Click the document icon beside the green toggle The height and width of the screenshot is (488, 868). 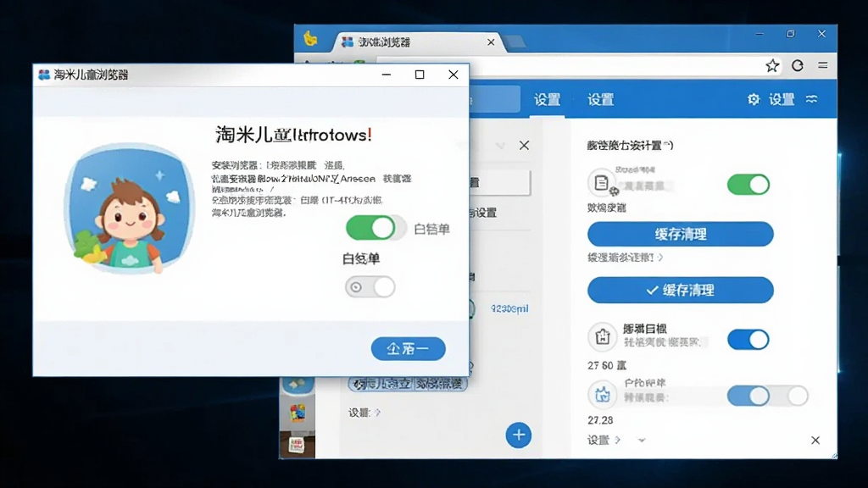pos(602,183)
